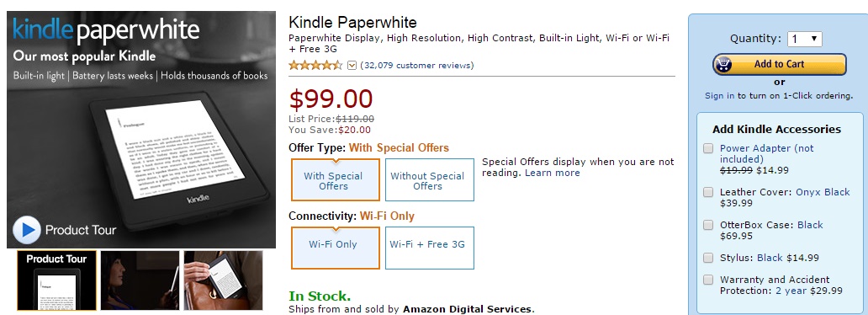This screenshot has width=868, height=315.
Task: Check Warranty and Accident Protection box
Action: click(708, 280)
